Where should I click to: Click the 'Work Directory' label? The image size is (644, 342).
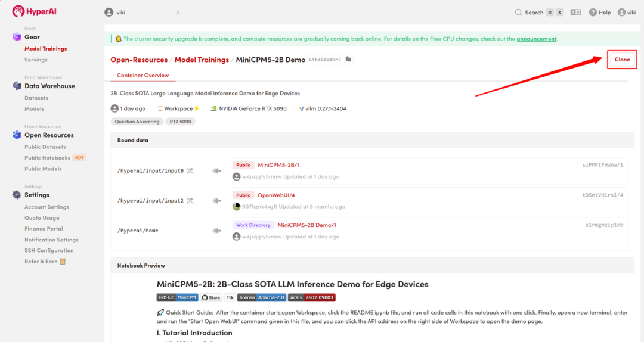[x=253, y=225]
